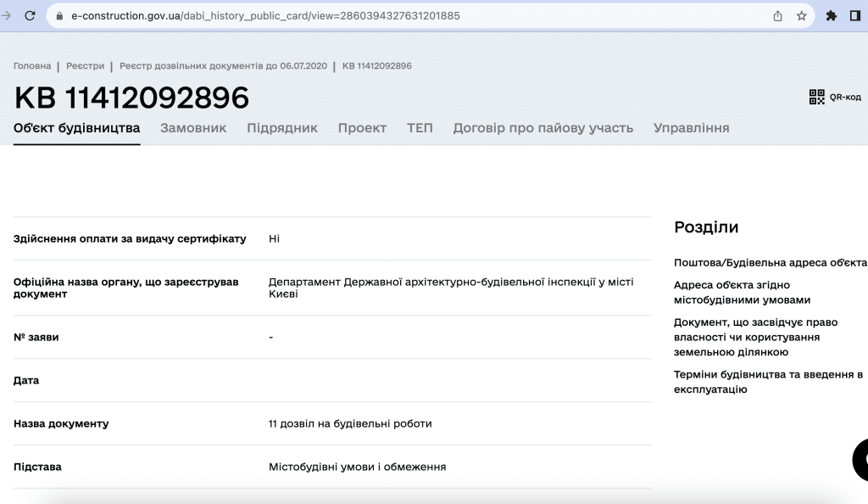Open Реєстр дозвільних документів до 06.07.2020 link
This screenshot has width=868, height=504.
[x=224, y=66]
